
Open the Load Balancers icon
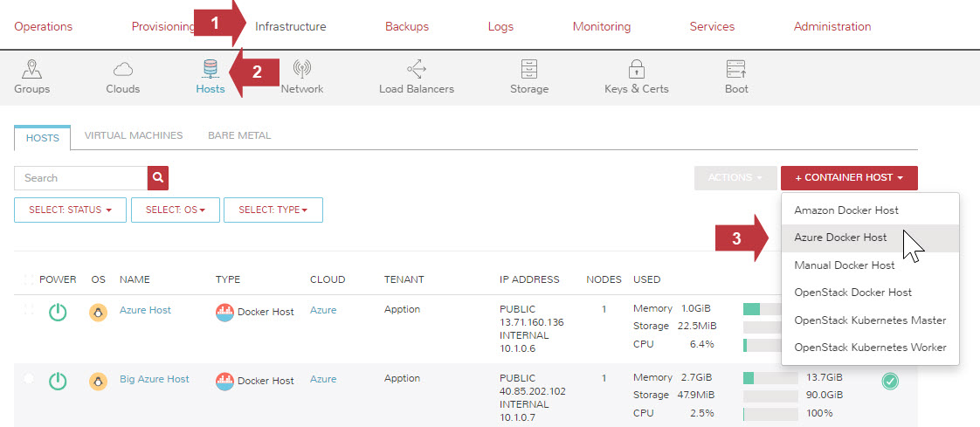pyautogui.click(x=416, y=69)
